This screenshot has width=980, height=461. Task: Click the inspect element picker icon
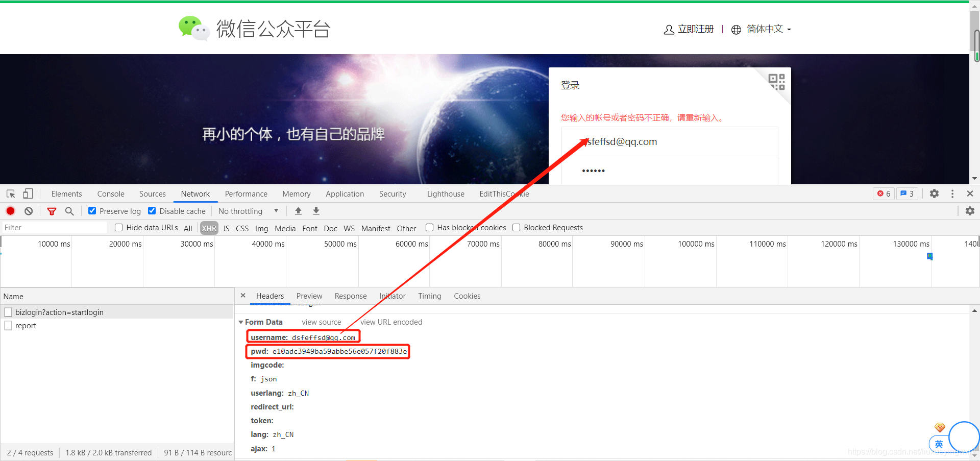pos(11,194)
